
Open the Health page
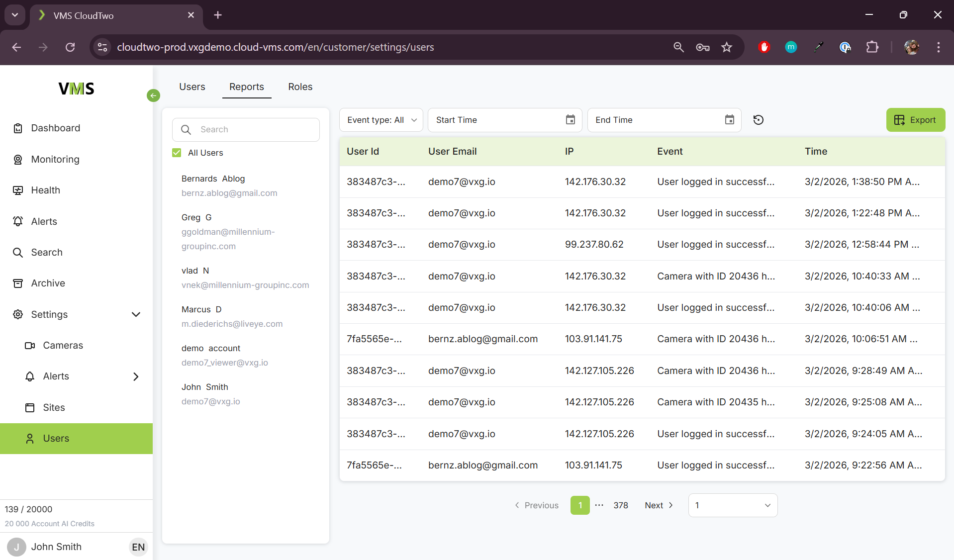coord(45,190)
